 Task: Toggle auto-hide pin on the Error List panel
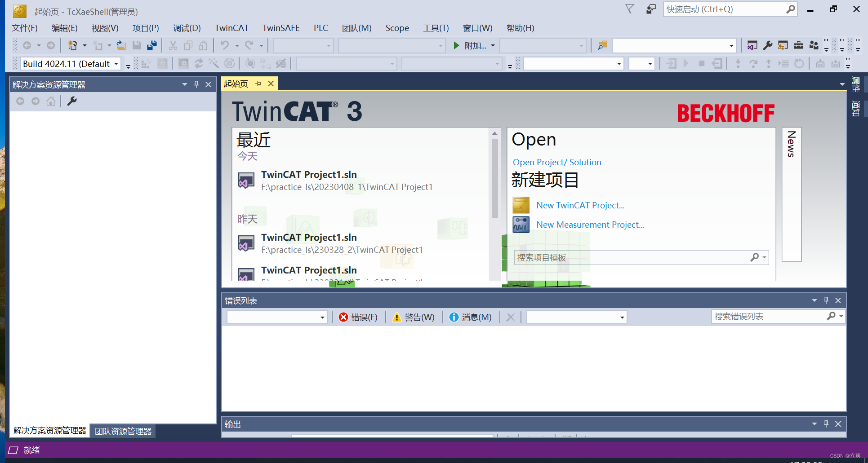tap(826, 300)
